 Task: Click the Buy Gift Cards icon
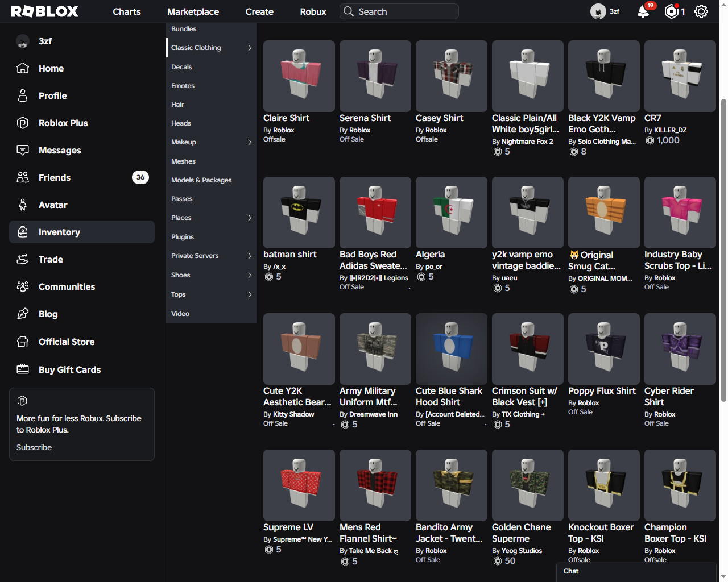click(x=23, y=369)
